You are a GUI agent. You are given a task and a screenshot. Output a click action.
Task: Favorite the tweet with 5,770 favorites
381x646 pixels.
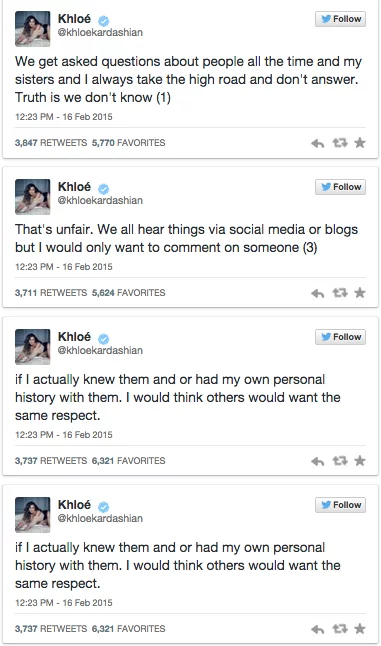[360, 143]
